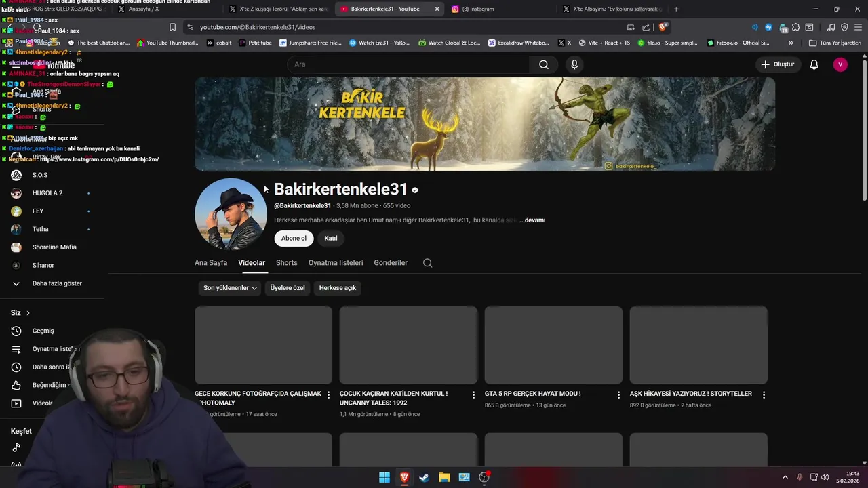
Task: Open the browser extensions puzzle icon
Action: [795, 27]
